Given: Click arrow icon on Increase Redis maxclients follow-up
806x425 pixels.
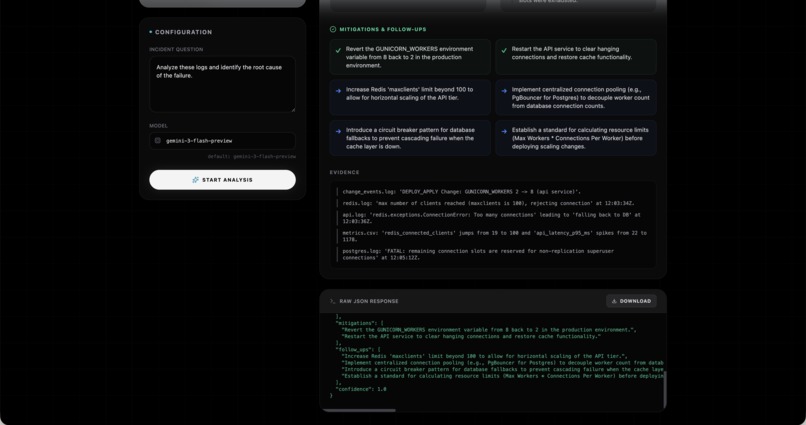Looking at the screenshot, I should (x=338, y=91).
